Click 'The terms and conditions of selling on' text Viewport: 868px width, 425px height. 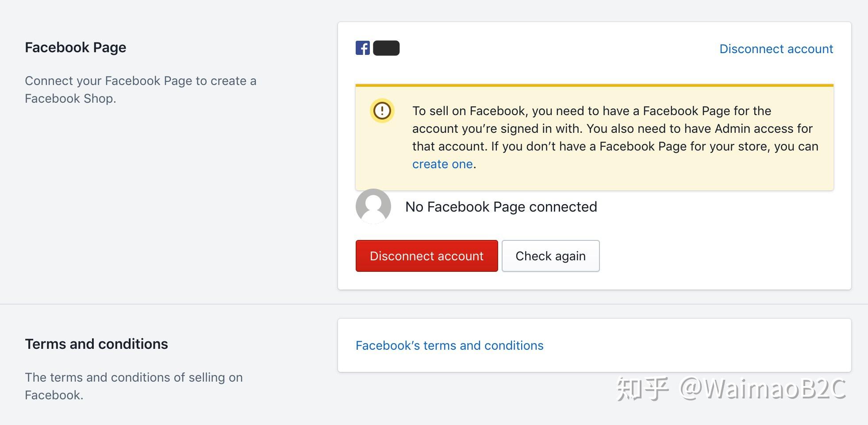click(134, 386)
